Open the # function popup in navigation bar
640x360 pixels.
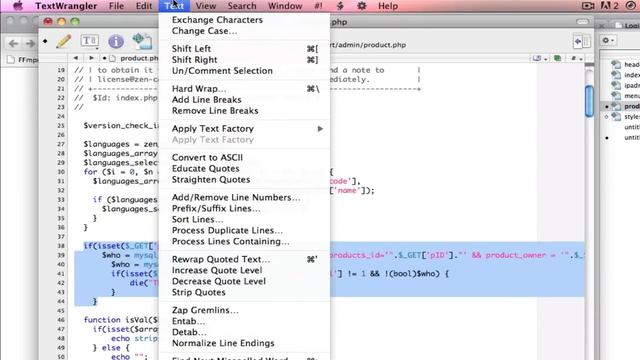576,58
